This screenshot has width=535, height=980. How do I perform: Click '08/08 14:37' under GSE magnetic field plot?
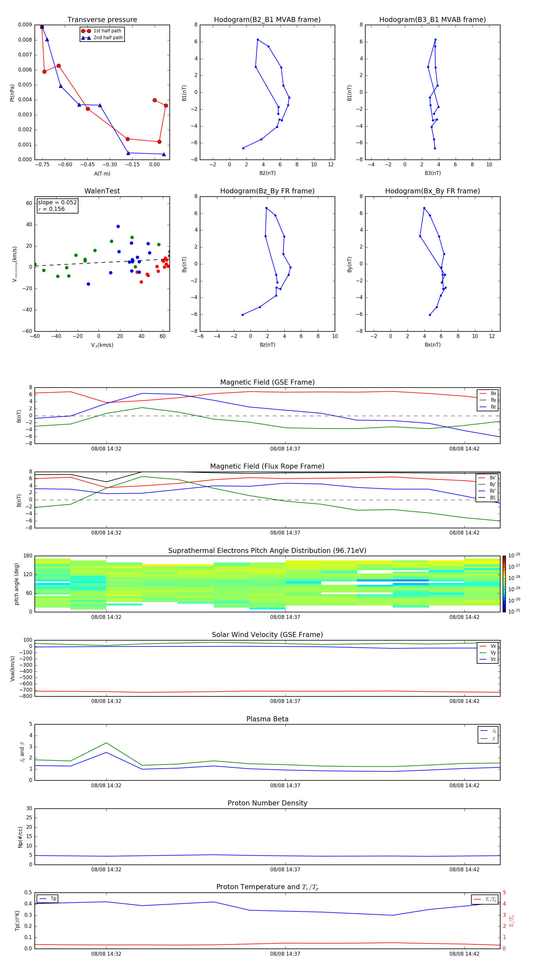pyautogui.click(x=285, y=449)
